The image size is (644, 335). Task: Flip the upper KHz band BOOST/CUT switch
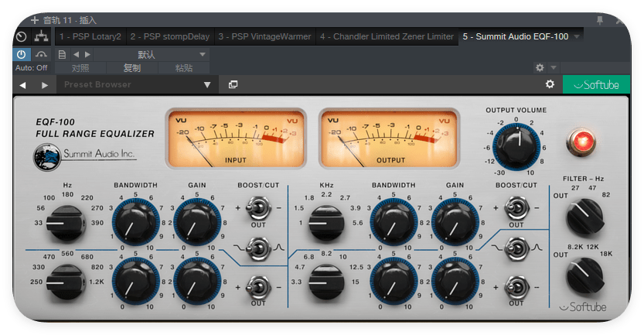coord(516,208)
